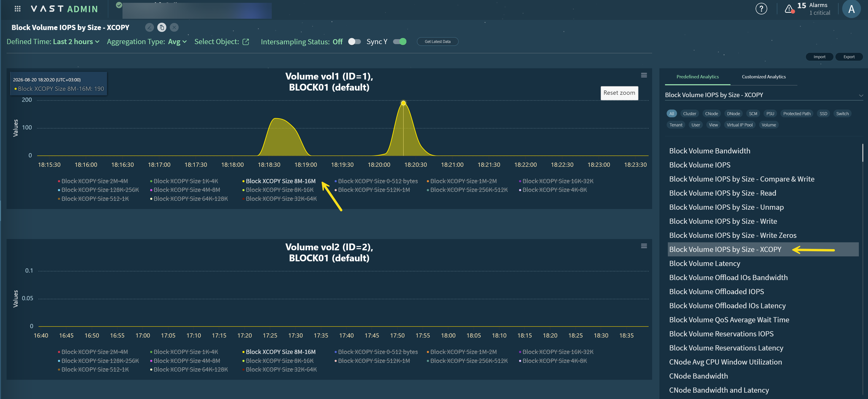Click the peak data point on vol1 chart

click(403, 103)
